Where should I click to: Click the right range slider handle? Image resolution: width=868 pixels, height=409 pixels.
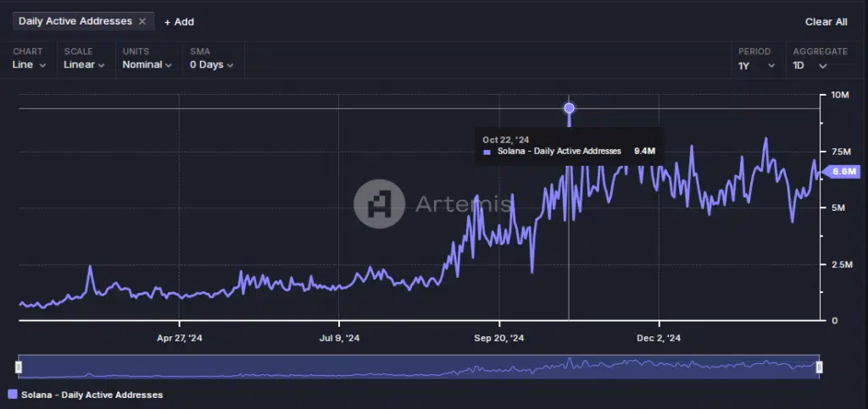[x=820, y=367]
